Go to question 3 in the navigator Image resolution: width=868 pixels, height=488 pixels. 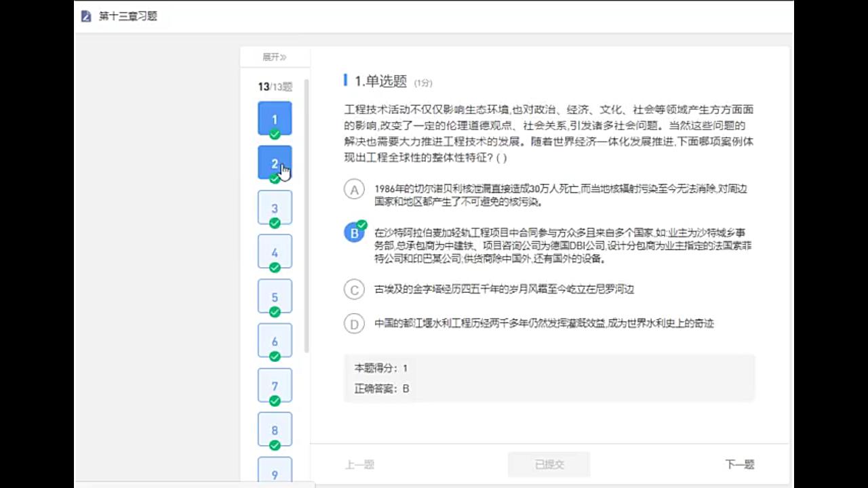point(275,207)
